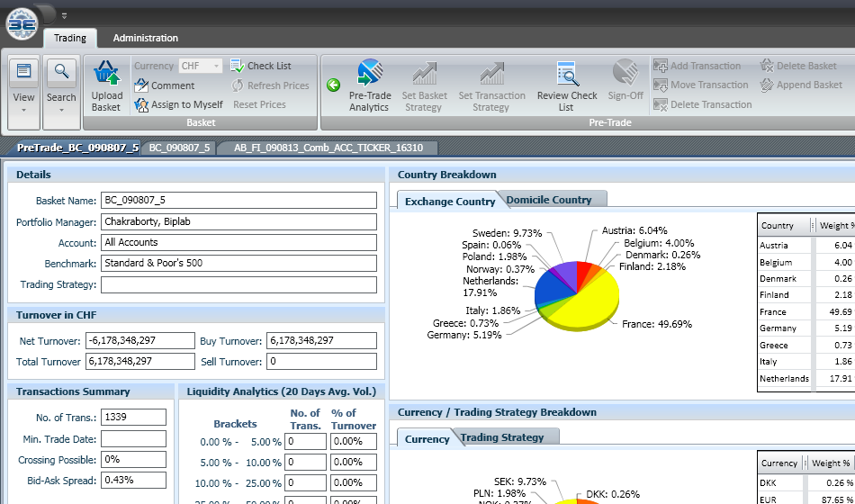This screenshot has width=855, height=504.
Task: Open the Currency CHF combo box
Action: coord(215,66)
